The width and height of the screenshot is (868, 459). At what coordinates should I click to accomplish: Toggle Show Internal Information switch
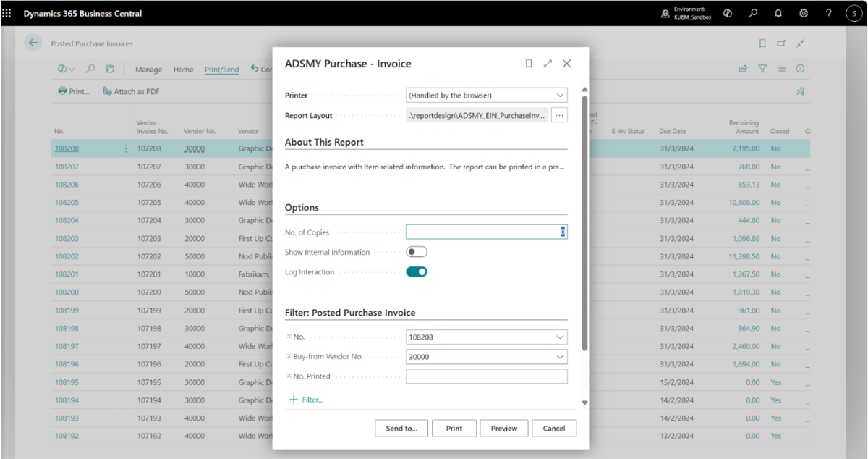coord(417,252)
